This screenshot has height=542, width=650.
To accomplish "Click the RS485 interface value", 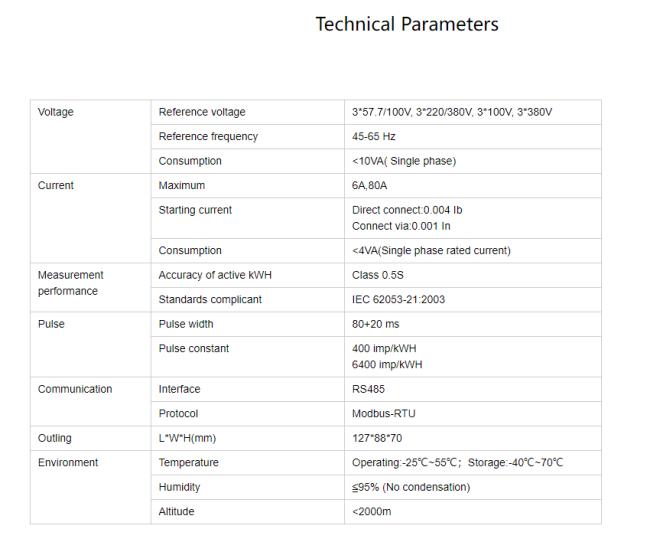I will coord(368,389).
